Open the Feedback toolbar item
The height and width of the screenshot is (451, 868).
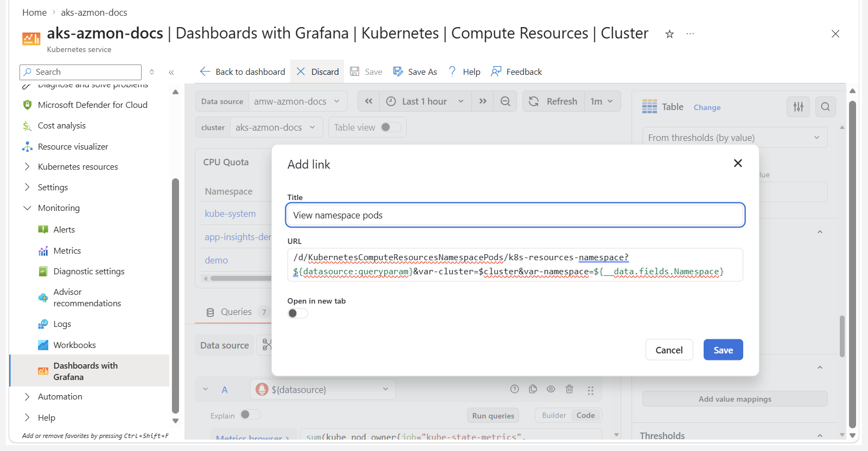click(x=516, y=72)
